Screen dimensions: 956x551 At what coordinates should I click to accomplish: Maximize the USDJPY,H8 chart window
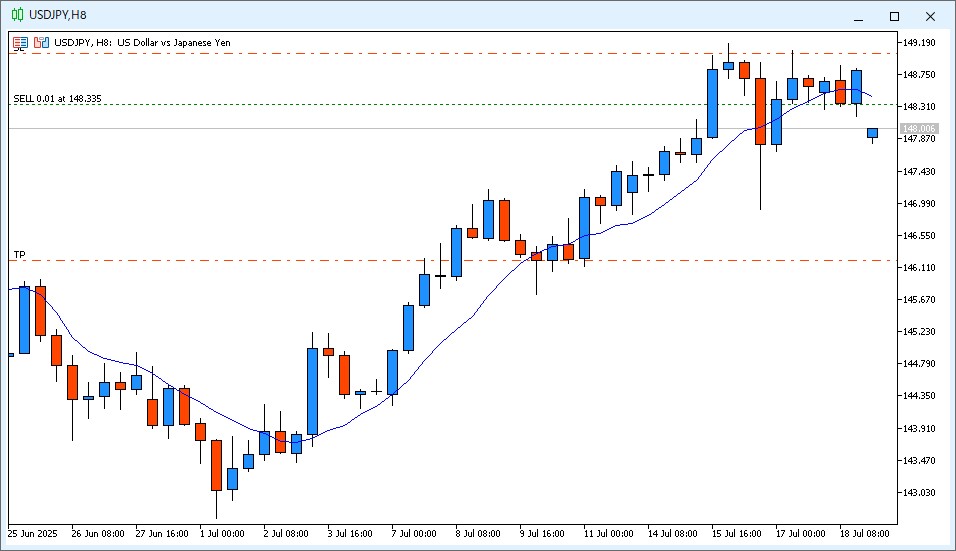click(894, 16)
